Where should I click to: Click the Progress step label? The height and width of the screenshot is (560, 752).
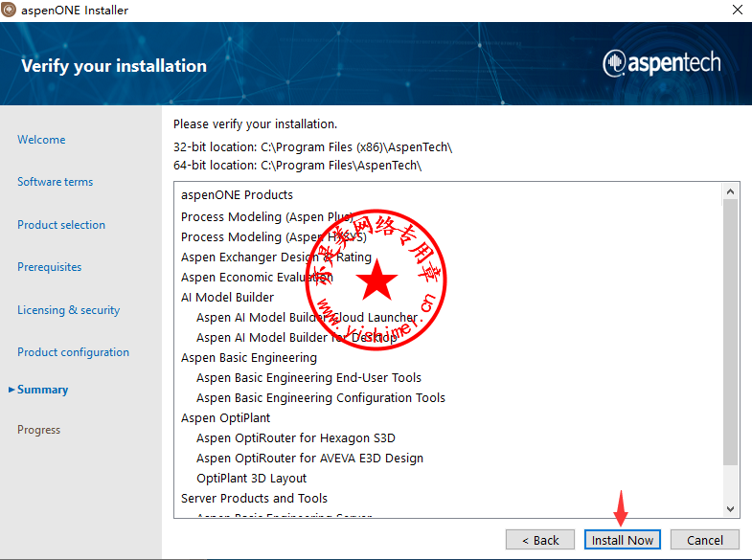39,430
